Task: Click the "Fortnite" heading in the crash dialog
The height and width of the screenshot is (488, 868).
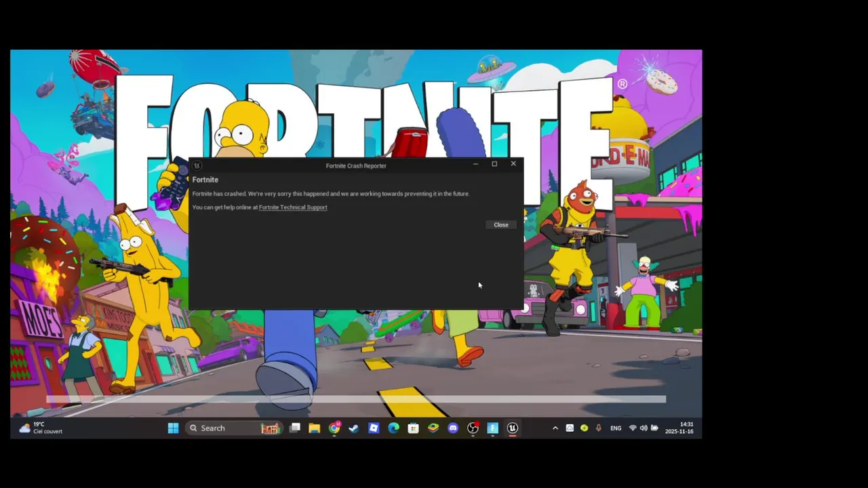Action: [x=205, y=180]
